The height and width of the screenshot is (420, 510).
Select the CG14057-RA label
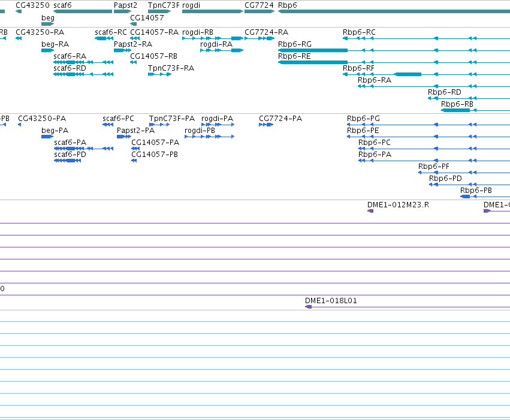[155, 32]
